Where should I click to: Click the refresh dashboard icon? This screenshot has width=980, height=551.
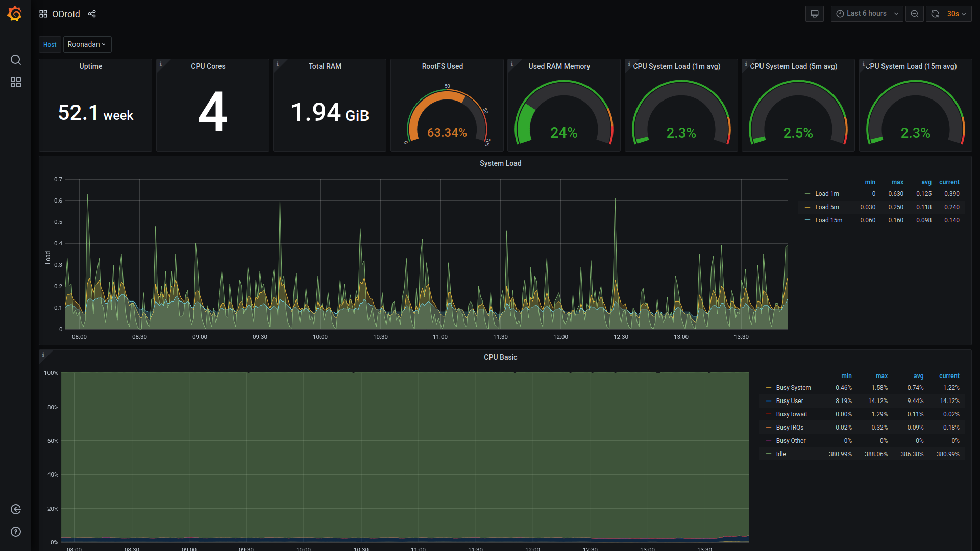935,14
